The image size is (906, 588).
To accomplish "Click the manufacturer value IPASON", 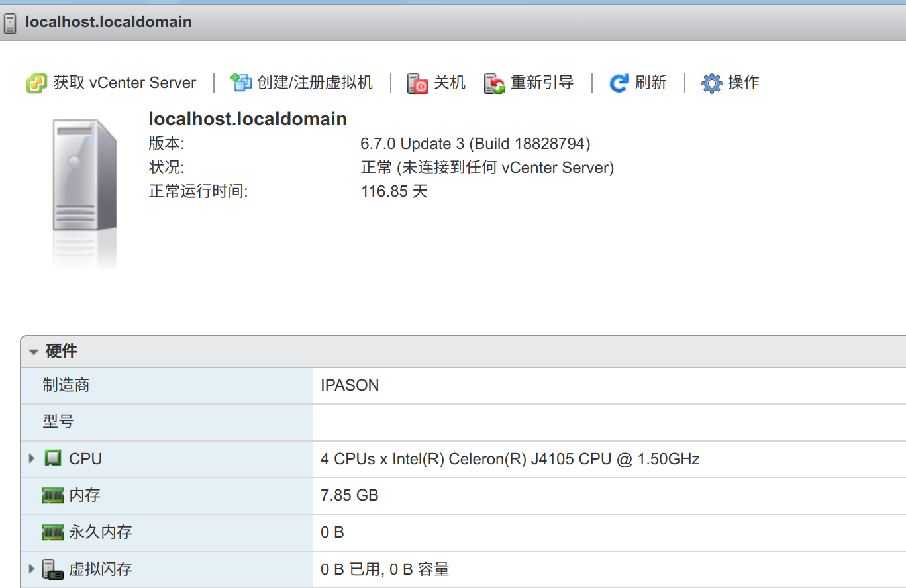I will tap(350, 385).
